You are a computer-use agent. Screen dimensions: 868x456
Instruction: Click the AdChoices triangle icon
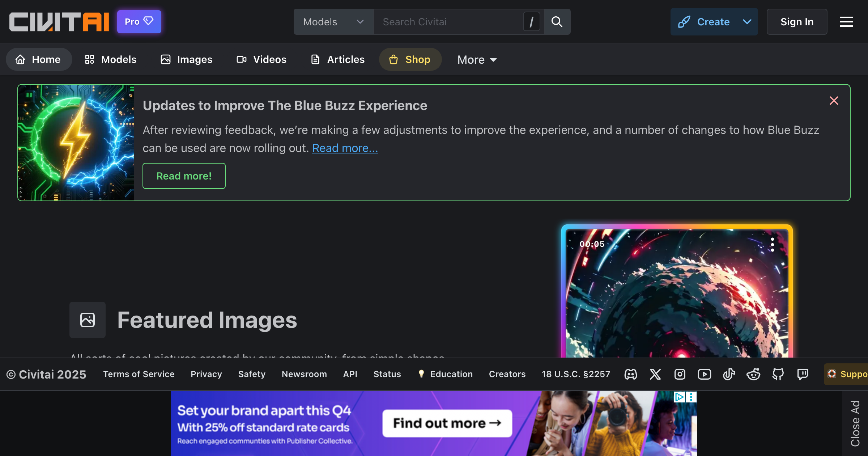pos(680,397)
